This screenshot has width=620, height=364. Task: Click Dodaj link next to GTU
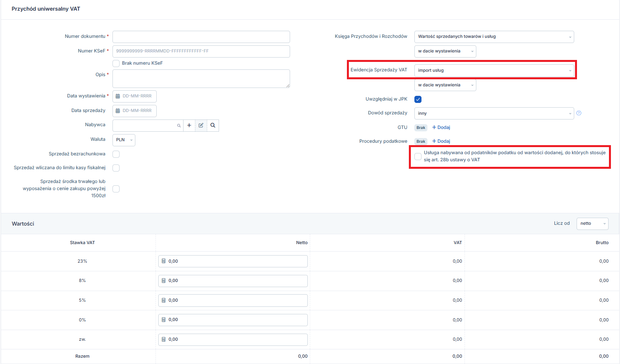441,127
